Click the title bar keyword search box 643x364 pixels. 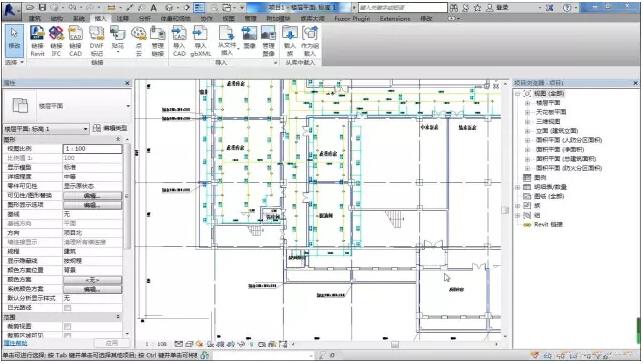point(403,7)
